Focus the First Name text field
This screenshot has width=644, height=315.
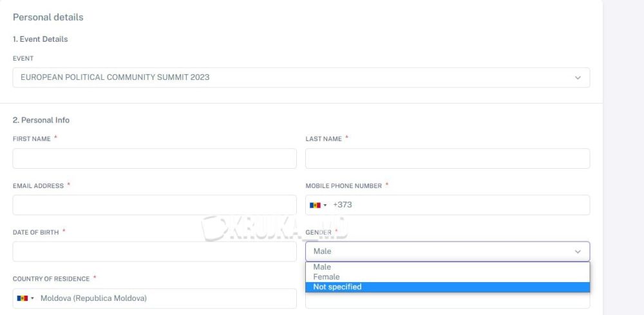155,158
